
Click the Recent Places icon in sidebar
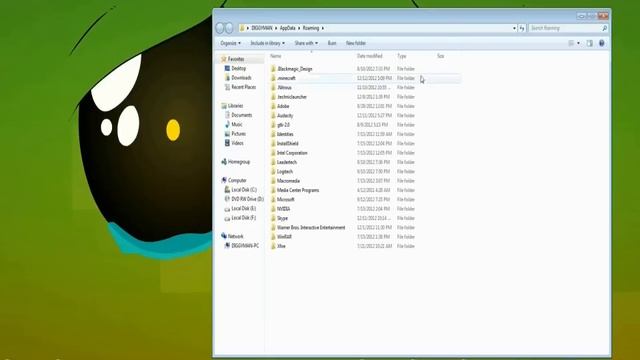[x=227, y=87]
